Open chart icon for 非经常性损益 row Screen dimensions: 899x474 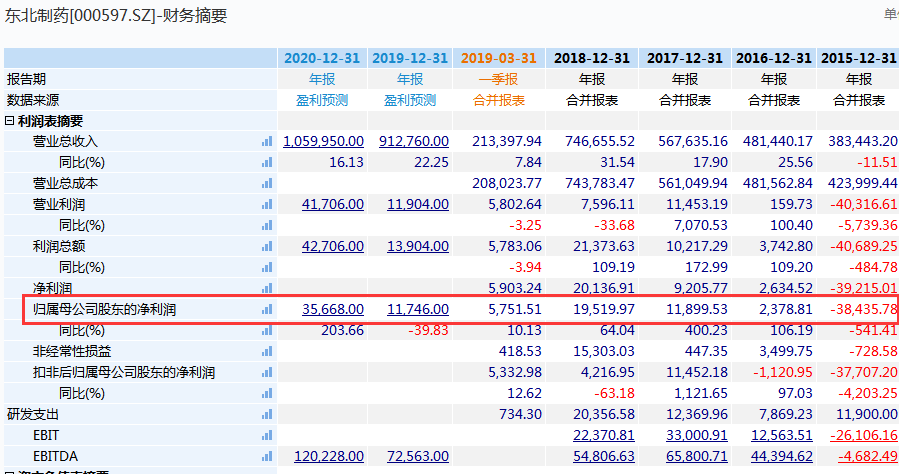tap(267, 351)
